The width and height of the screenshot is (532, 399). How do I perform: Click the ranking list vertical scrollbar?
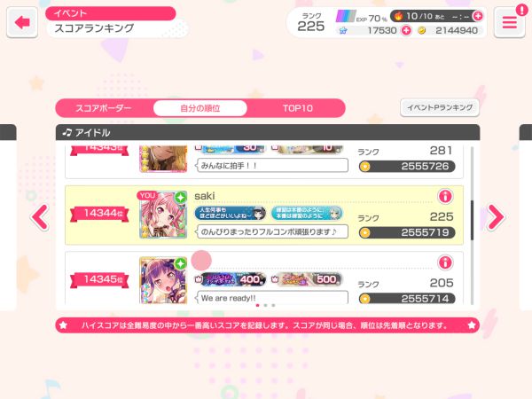point(472,225)
